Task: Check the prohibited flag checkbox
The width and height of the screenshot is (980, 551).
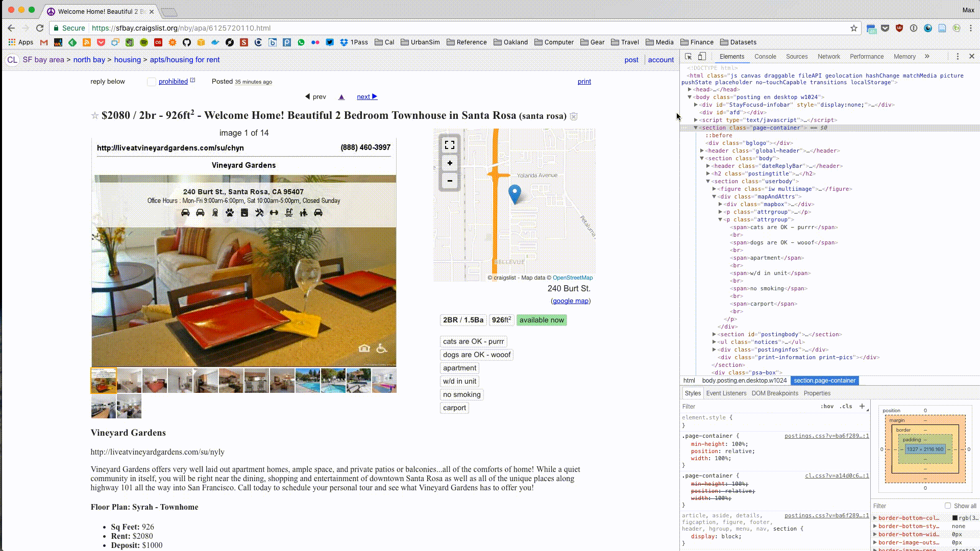Action: click(x=152, y=82)
